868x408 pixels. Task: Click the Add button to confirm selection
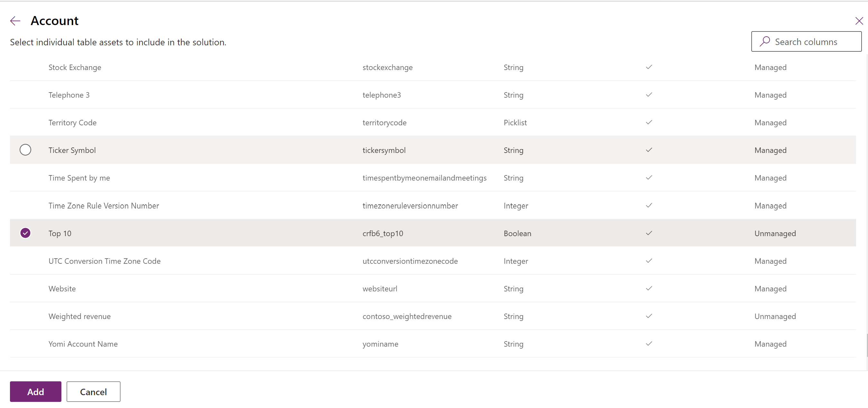click(36, 391)
